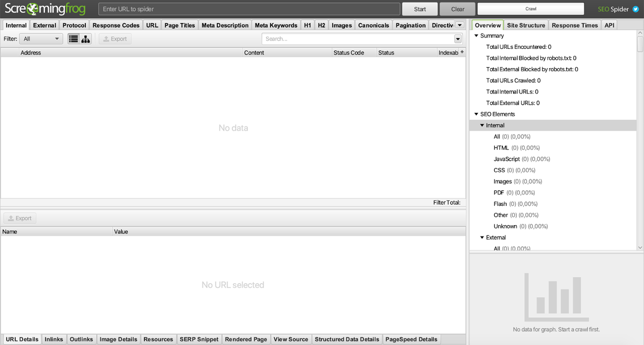644x345 pixels.
Task: Select the H2 tab
Action: point(321,25)
